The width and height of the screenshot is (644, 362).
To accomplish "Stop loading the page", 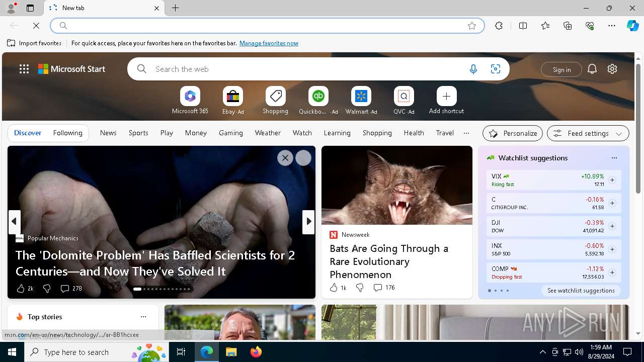I will pos(36,26).
